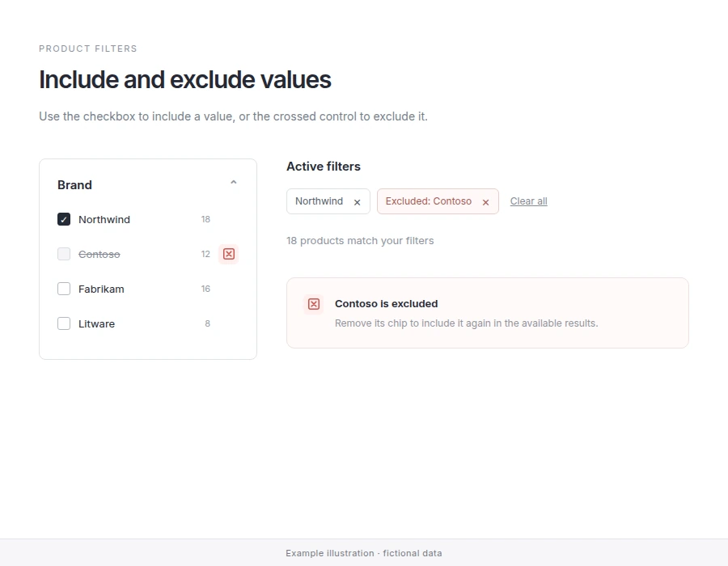Screen dimensions: 728x566
Task: Collapse the Brand filter section
Action: [234, 183]
